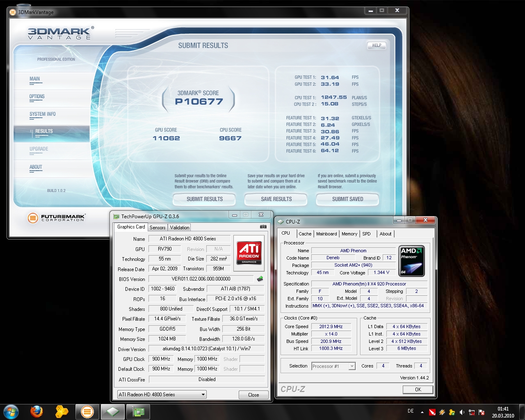Open UPGRADE in 3DMark sidebar

pos(52,151)
